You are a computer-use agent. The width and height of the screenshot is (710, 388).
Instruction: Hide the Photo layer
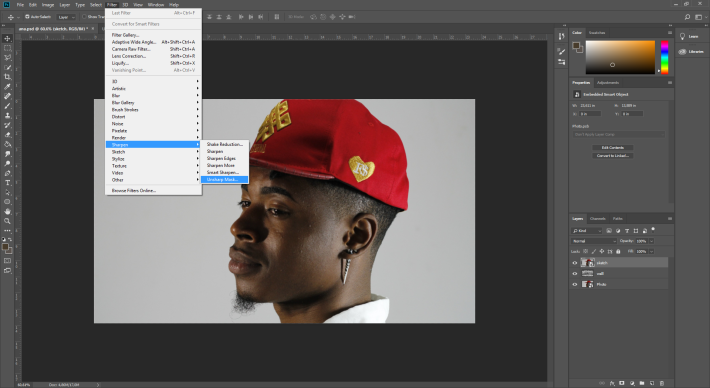click(x=575, y=284)
